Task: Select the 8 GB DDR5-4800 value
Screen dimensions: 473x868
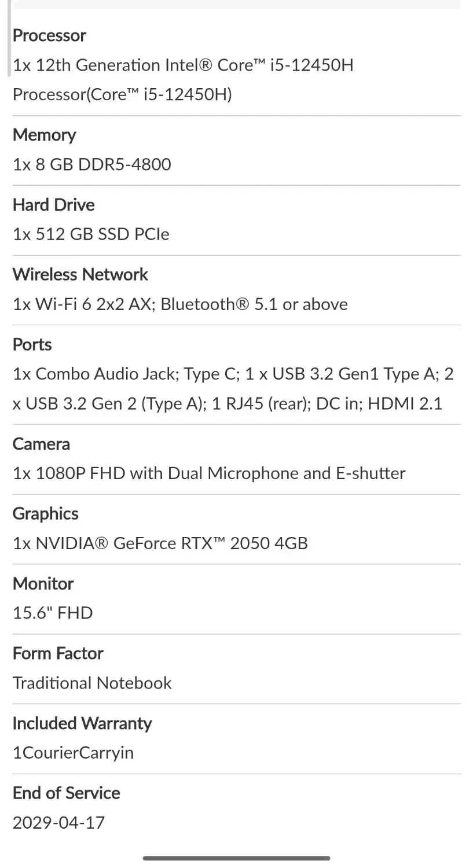Action: point(92,164)
